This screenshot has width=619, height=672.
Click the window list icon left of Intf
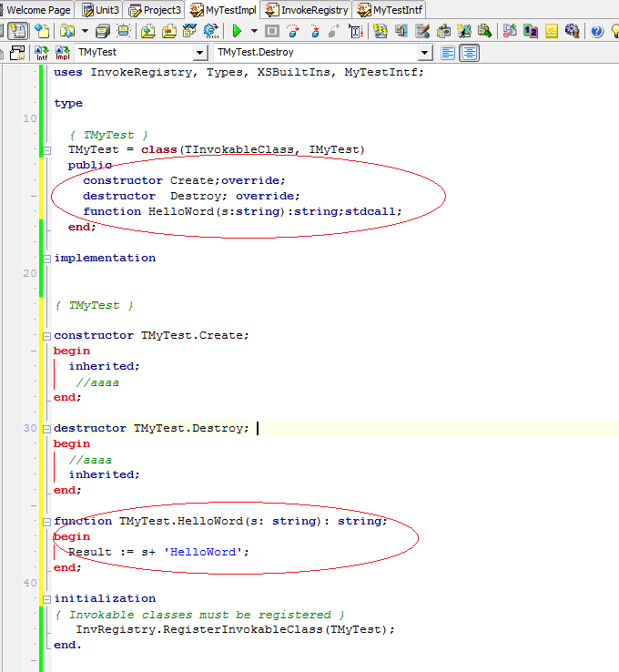click(x=17, y=53)
